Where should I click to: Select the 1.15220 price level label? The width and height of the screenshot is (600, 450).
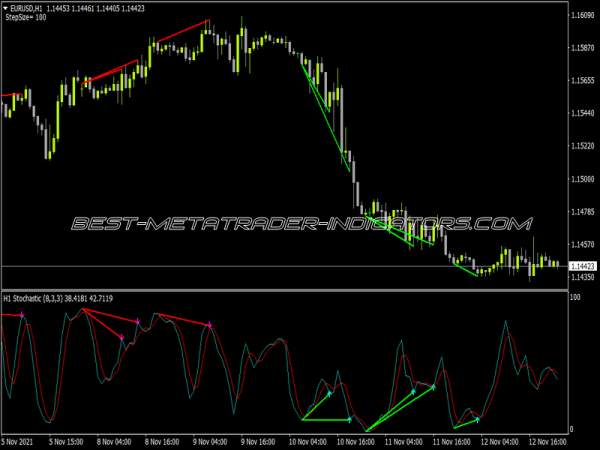(x=583, y=146)
